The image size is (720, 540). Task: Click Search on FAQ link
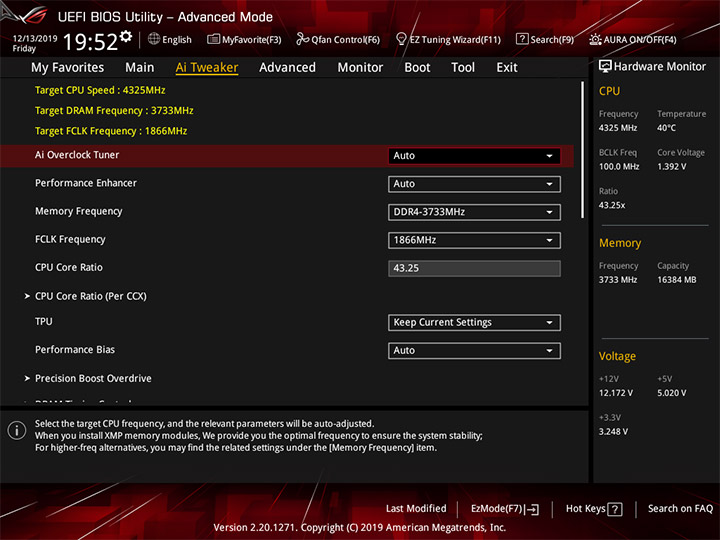[680, 509]
